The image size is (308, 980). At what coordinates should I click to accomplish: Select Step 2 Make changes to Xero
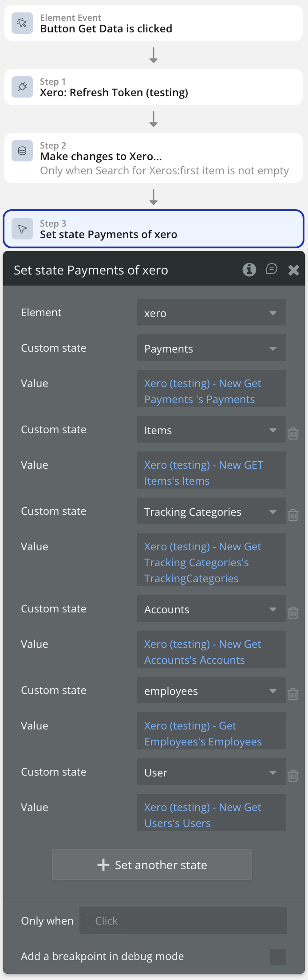coord(154,158)
